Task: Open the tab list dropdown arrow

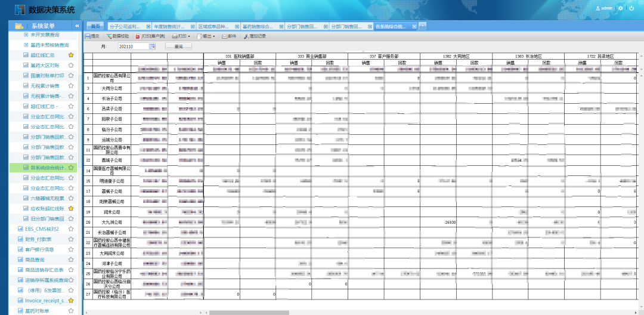Action: (x=422, y=26)
